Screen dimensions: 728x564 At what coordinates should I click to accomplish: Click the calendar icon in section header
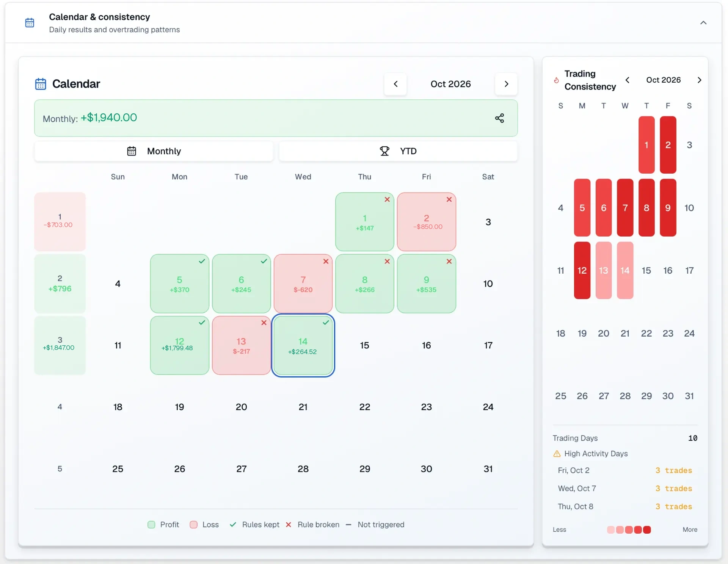(30, 23)
